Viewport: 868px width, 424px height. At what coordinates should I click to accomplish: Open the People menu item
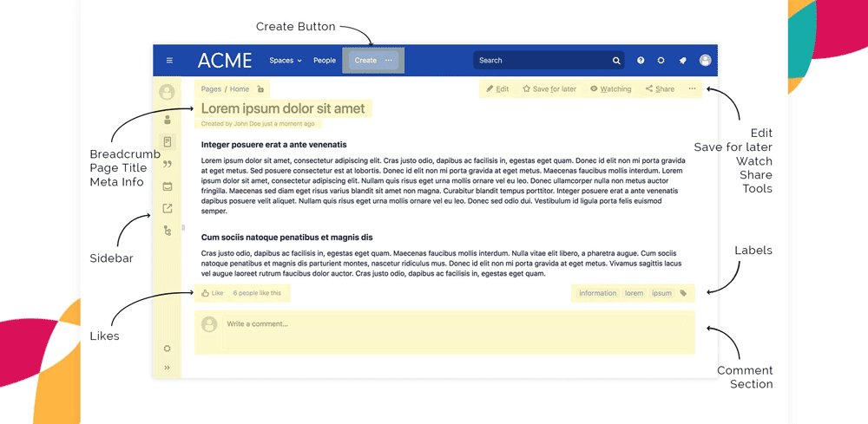(325, 60)
